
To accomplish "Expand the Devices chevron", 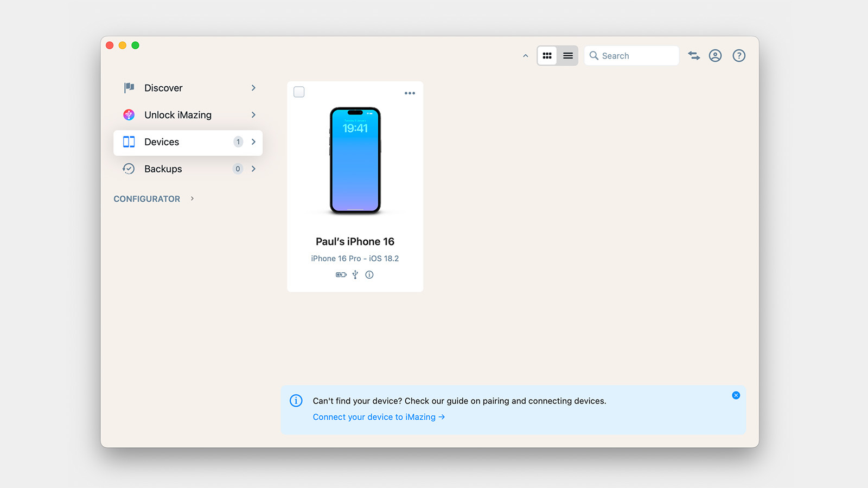I will click(x=253, y=142).
